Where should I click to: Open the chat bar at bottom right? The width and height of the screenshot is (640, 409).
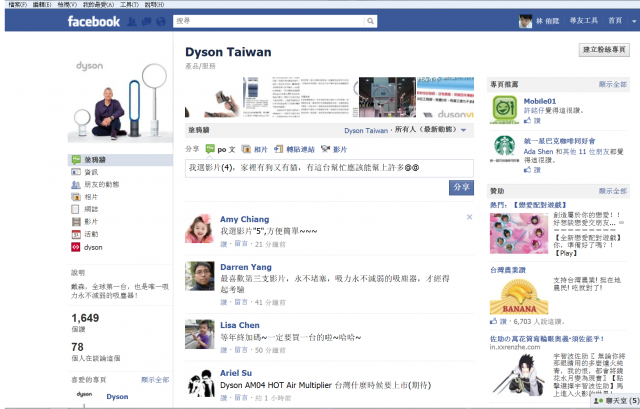[616, 401]
